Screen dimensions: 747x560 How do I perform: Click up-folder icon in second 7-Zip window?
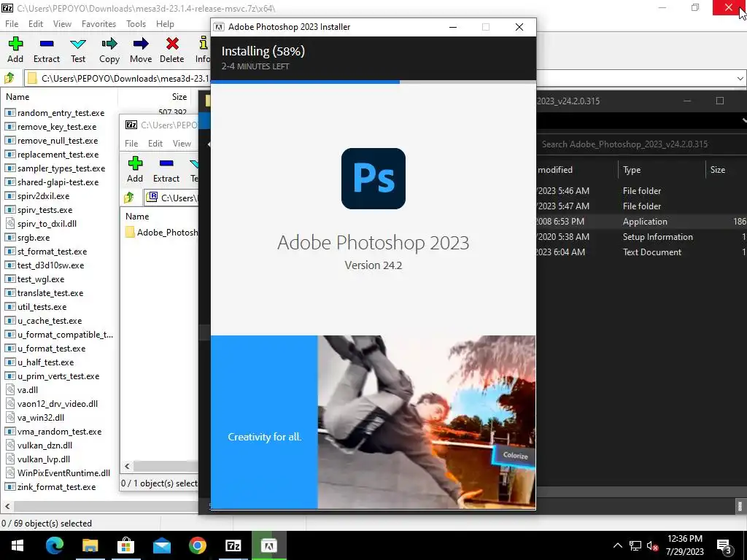coord(129,197)
